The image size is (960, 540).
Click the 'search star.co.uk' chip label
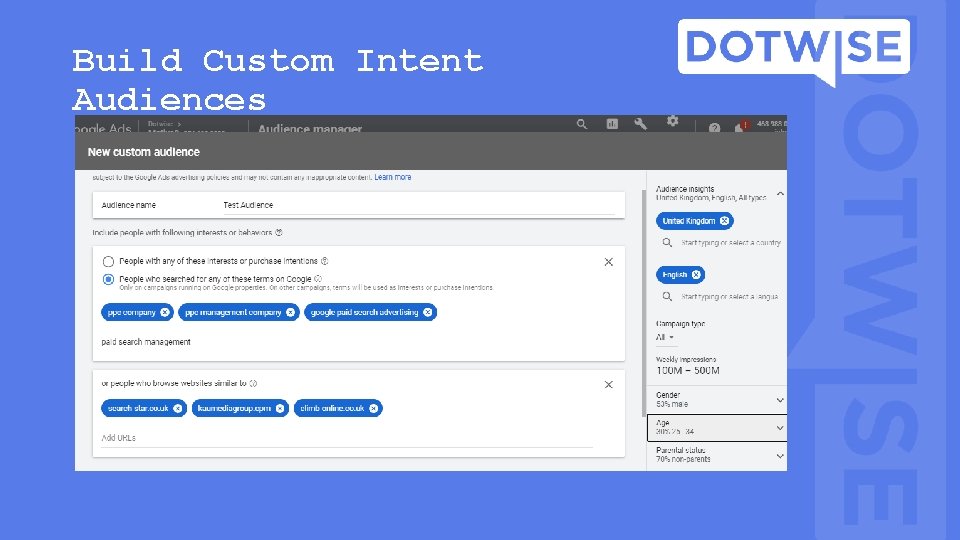click(138, 408)
